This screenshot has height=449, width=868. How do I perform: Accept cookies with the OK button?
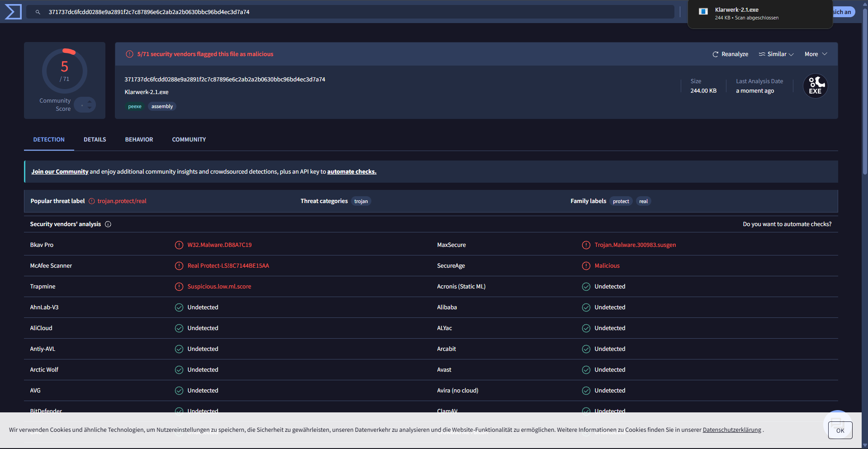coord(840,430)
